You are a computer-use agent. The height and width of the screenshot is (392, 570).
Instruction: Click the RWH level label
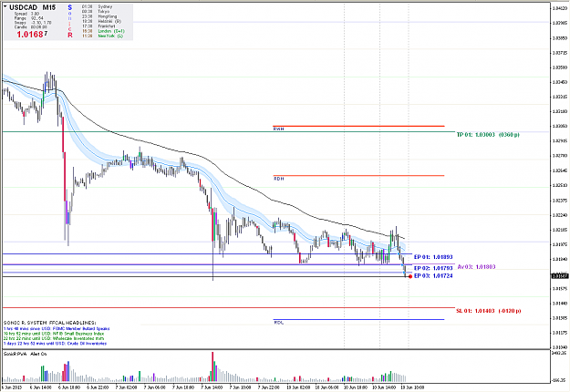(279, 129)
